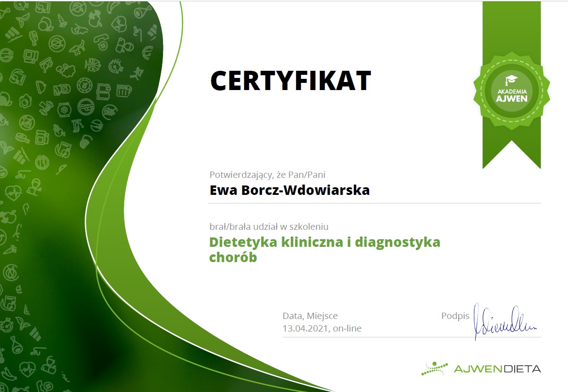Click the 'Podpis' label
This screenshot has height=392, width=568.
pyautogui.click(x=455, y=316)
